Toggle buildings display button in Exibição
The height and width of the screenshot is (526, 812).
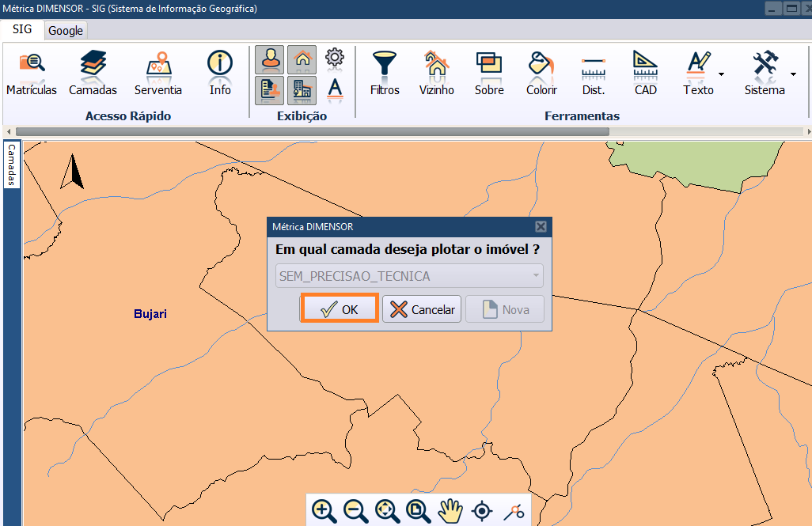302,89
